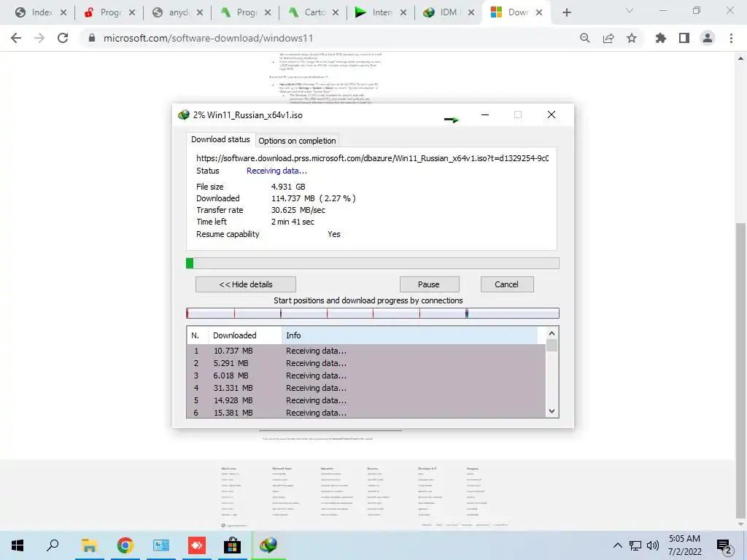Click the Hide details button
747x560 pixels.
click(246, 284)
